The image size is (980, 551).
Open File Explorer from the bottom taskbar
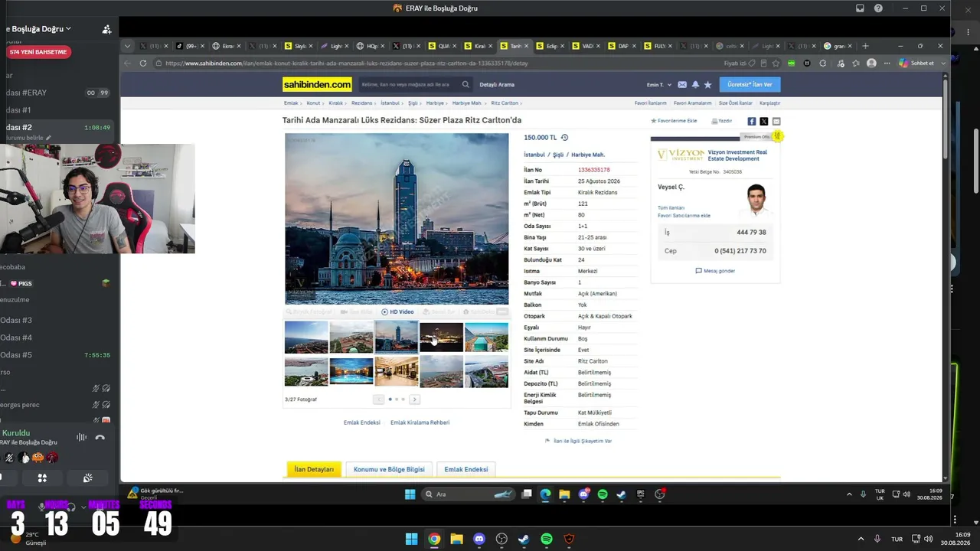click(x=457, y=539)
